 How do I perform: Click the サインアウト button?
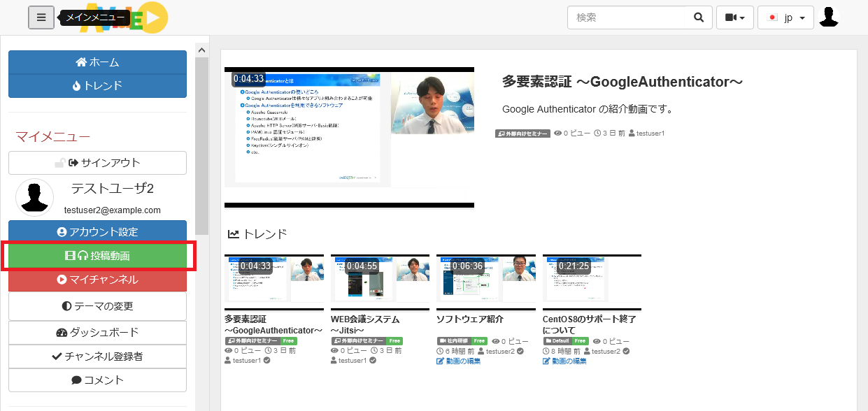[97, 163]
